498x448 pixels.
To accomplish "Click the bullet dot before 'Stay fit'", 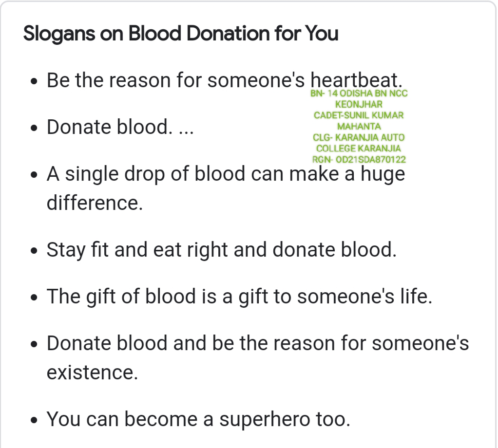I will coord(34,251).
